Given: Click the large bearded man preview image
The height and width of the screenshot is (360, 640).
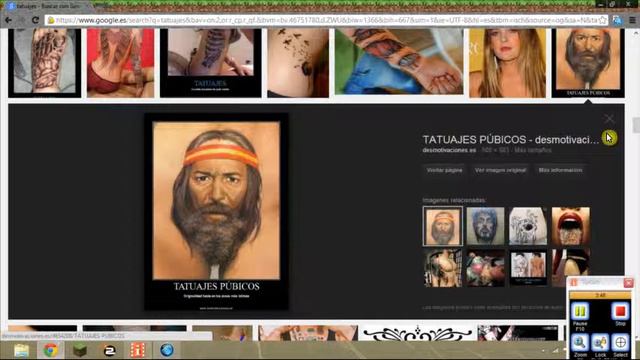Looking at the screenshot, I should click(216, 212).
